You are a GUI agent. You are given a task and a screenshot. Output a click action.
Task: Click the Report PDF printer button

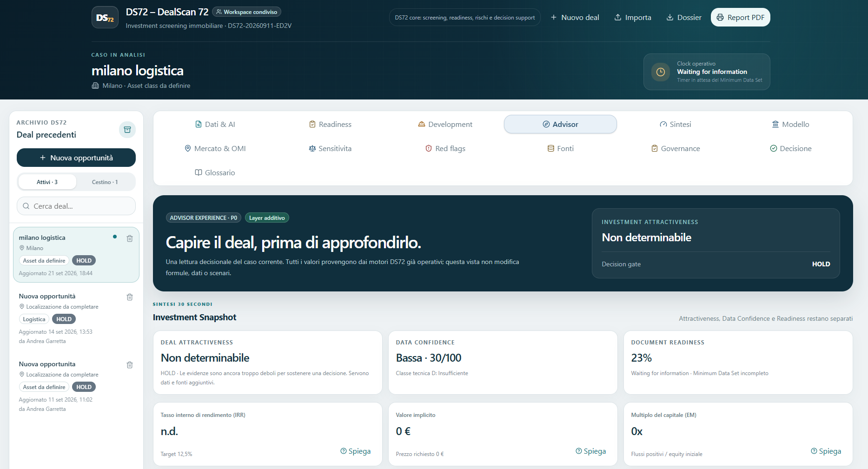(x=740, y=17)
